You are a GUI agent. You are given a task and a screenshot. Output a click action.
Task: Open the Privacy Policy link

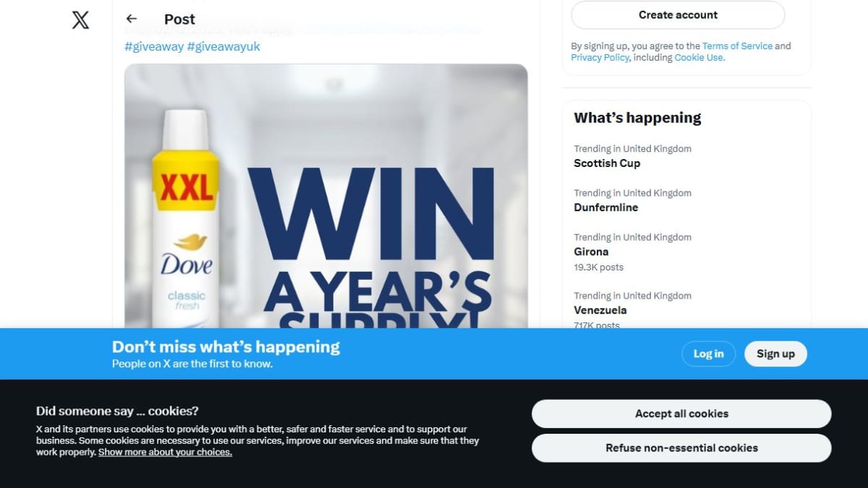[x=600, y=57]
